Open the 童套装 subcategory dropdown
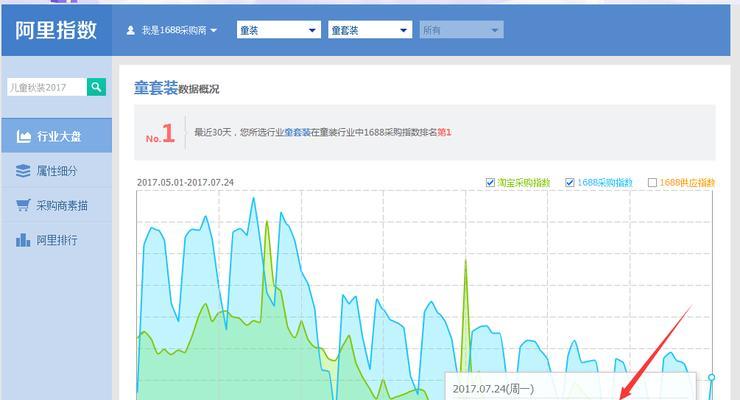 coord(370,30)
